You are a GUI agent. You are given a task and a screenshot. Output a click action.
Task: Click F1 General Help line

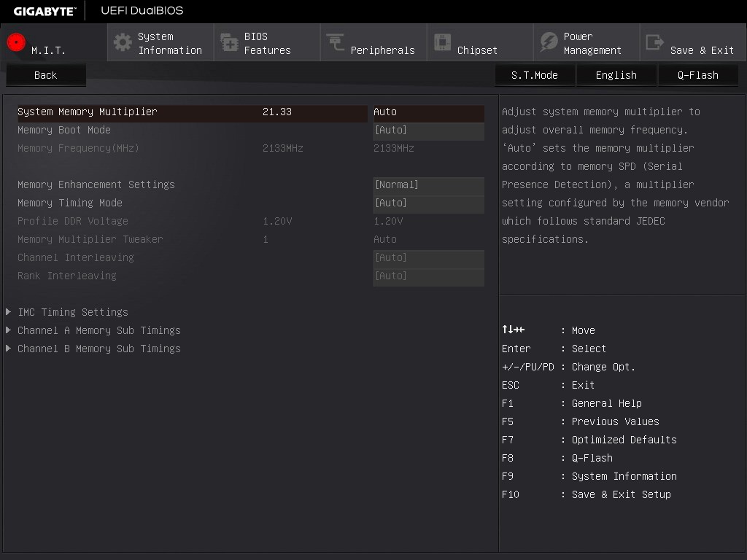tap(572, 403)
